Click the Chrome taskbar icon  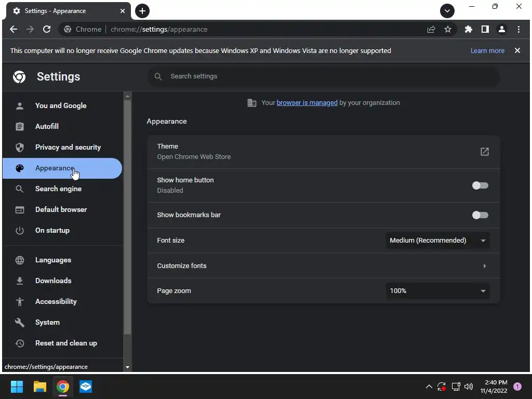(x=63, y=387)
